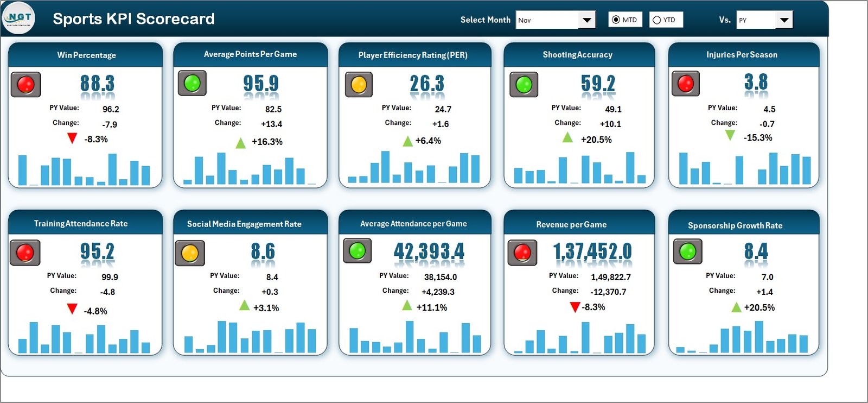Click red status light on Win Percentage card
This screenshot has width=868, height=403.
[26, 85]
